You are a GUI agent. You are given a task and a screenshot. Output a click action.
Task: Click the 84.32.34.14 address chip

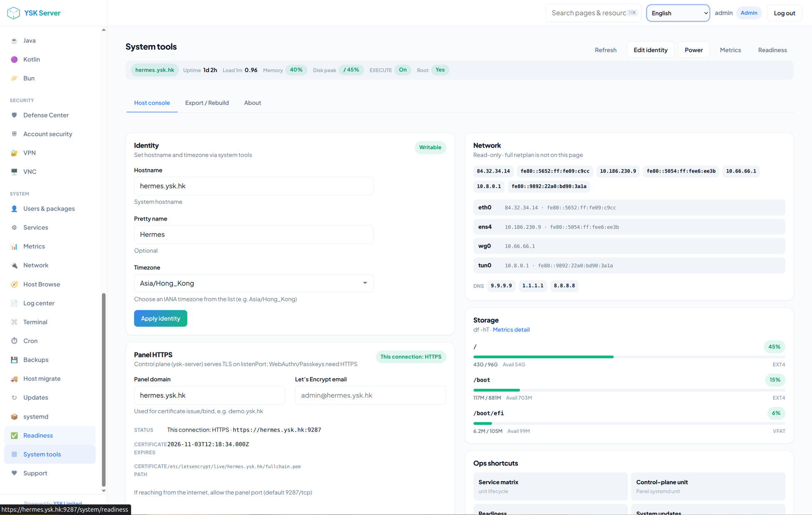pos(493,171)
